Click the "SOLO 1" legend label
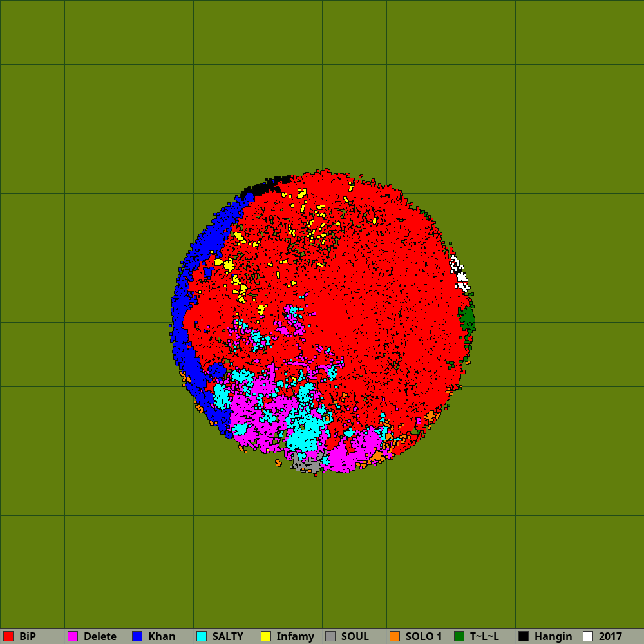 423,636
